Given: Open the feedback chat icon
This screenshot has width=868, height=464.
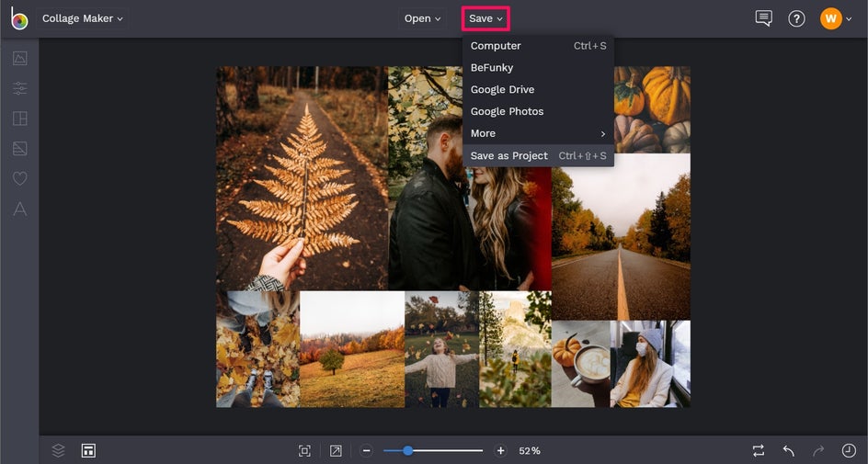Looking at the screenshot, I should pos(764,18).
